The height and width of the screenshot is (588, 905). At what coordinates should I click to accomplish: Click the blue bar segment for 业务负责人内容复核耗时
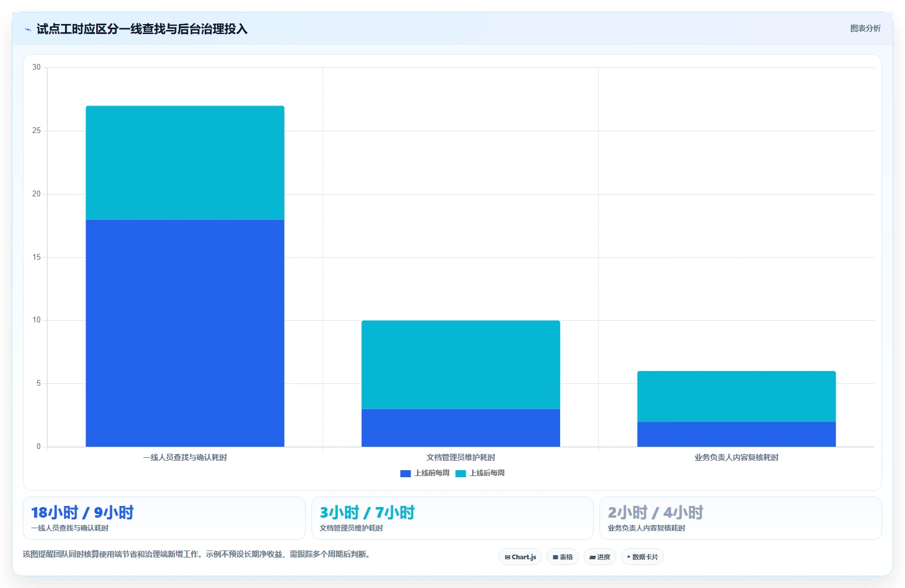click(x=736, y=434)
